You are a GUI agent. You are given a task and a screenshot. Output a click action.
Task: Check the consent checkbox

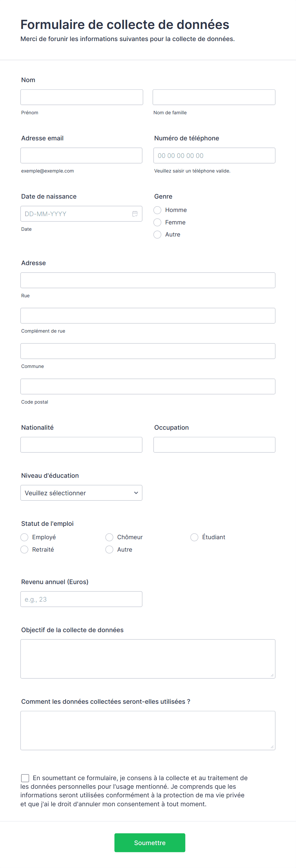(x=25, y=778)
